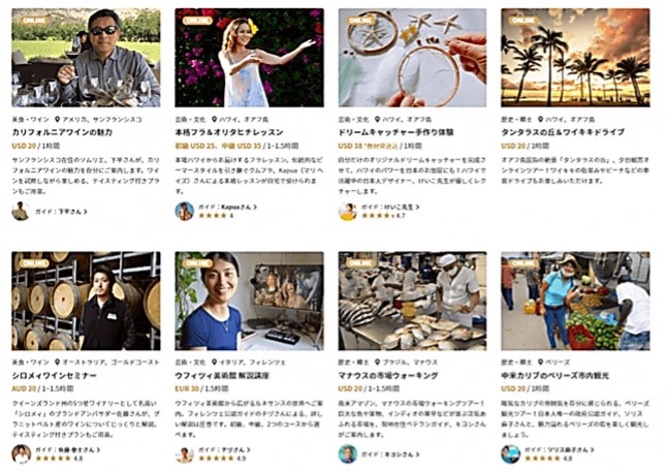Click the star rating under guide Kapua
Image resolution: width=668 pixels, height=475 pixels.
[213, 216]
